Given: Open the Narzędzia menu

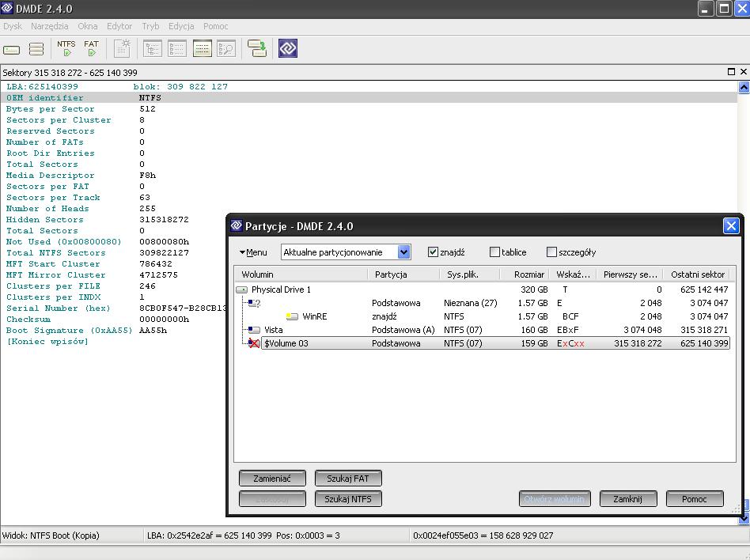Looking at the screenshot, I should 49,26.
